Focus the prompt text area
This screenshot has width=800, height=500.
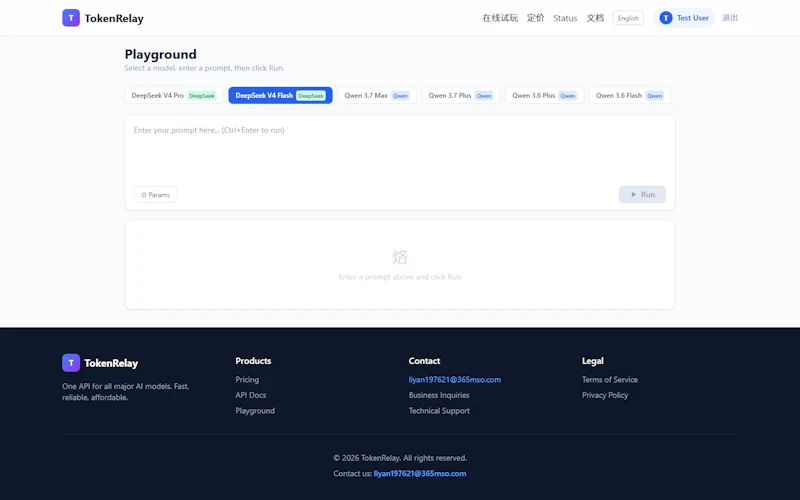400,149
